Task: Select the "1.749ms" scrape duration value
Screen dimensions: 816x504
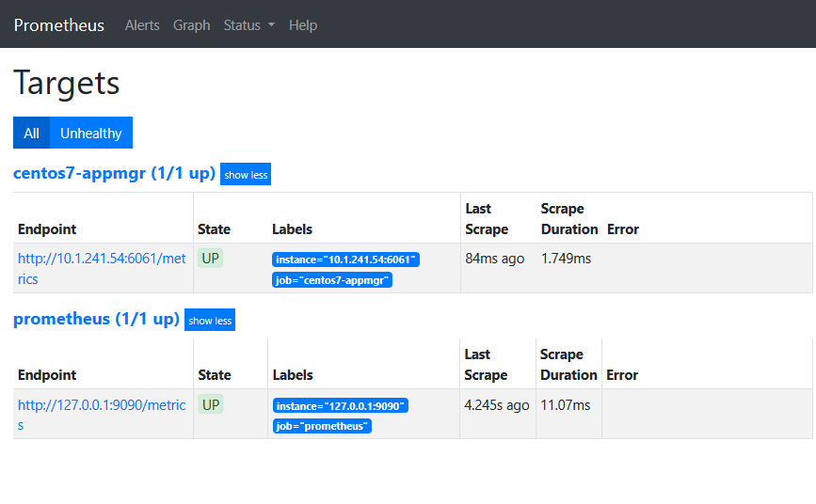Action: tap(567, 259)
